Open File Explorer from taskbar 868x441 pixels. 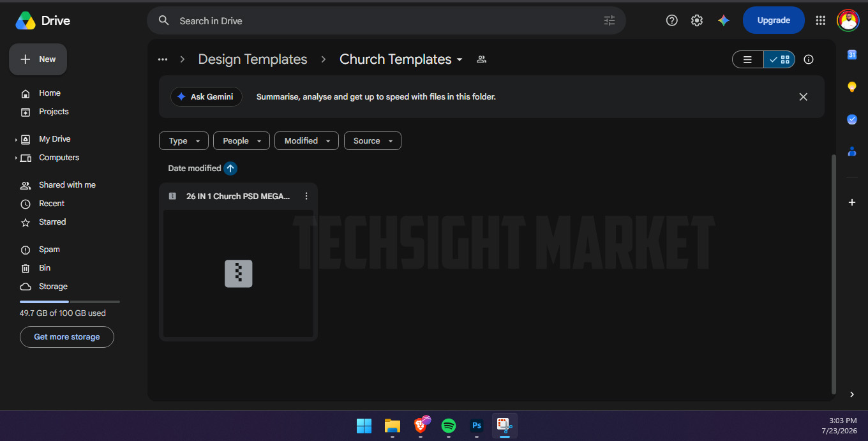click(x=392, y=426)
